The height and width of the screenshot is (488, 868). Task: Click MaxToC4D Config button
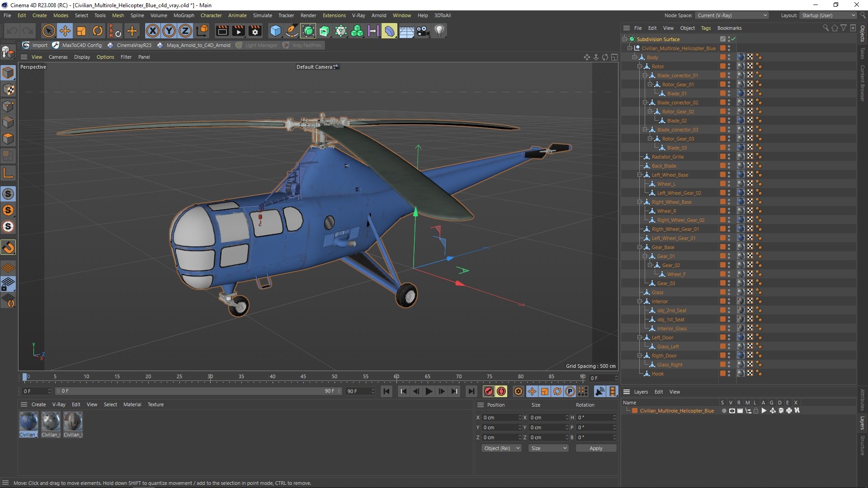[77, 45]
